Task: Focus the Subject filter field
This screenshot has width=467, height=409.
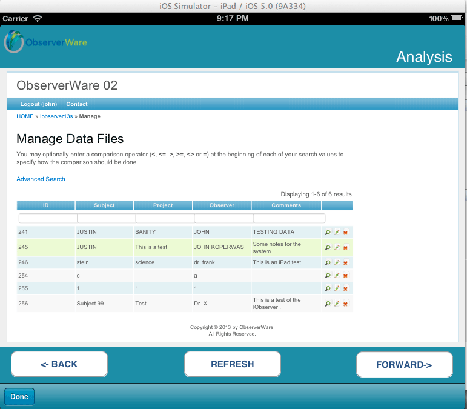Action: pos(106,218)
